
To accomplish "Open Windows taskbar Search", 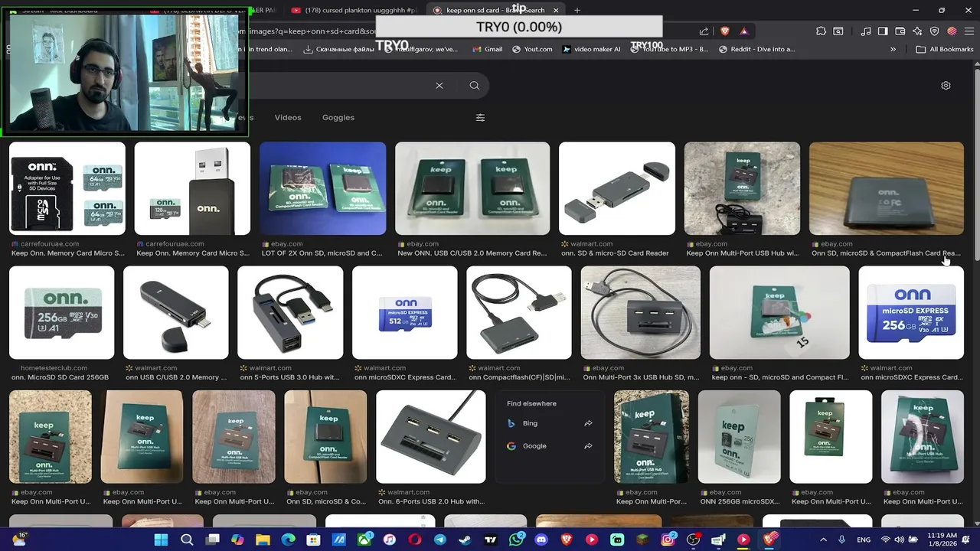I will (187, 540).
